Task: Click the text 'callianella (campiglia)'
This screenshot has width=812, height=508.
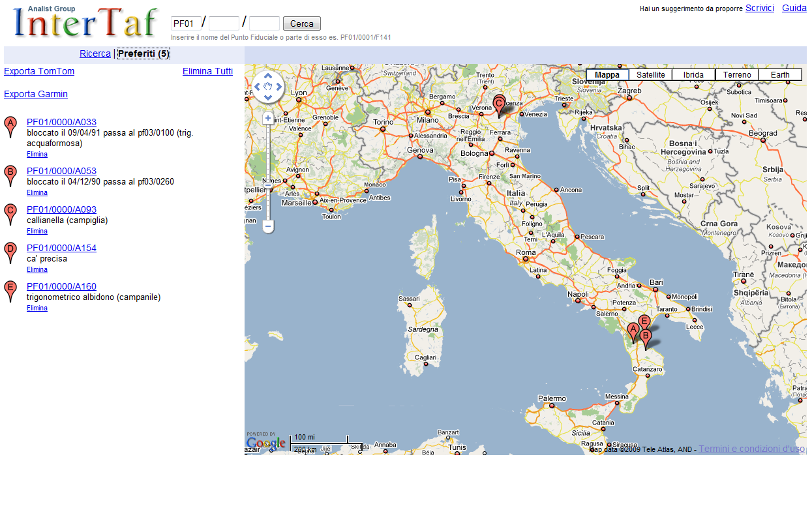Action: 67,220
